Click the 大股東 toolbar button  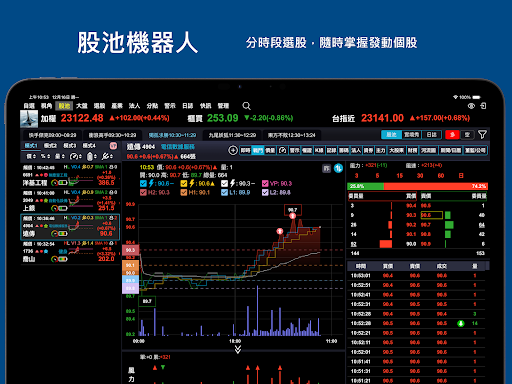(396, 150)
